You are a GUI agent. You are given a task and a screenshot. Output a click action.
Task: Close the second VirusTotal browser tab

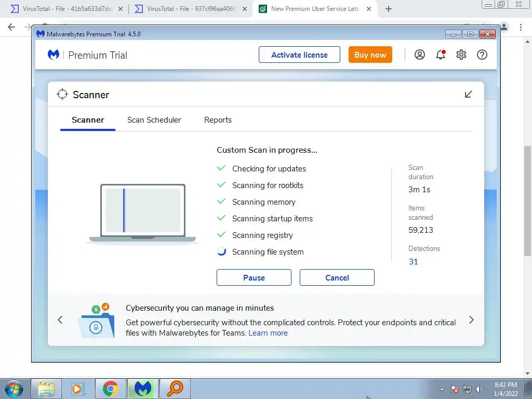click(245, 9)
